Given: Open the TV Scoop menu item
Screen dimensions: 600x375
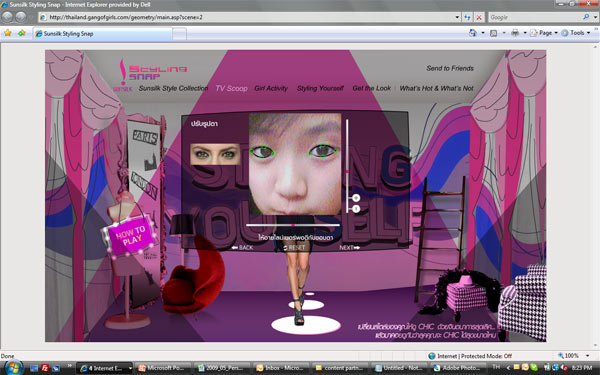Looking at the screenshot, I should pyautogui.click(x=232, y=88).
